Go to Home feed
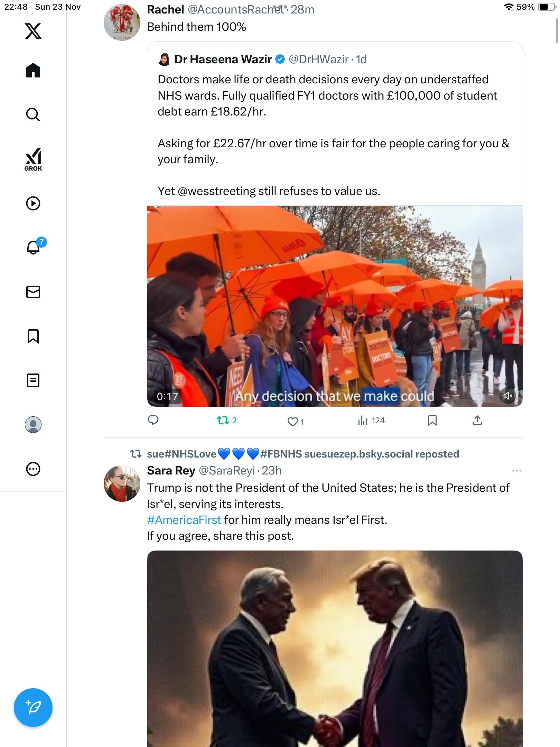 click(33, 71)
